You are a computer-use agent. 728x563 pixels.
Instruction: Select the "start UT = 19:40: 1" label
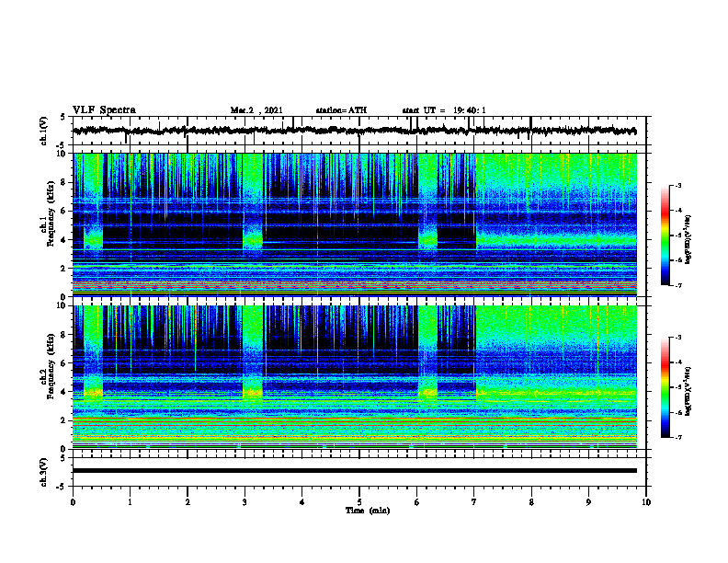coord(444,110)
